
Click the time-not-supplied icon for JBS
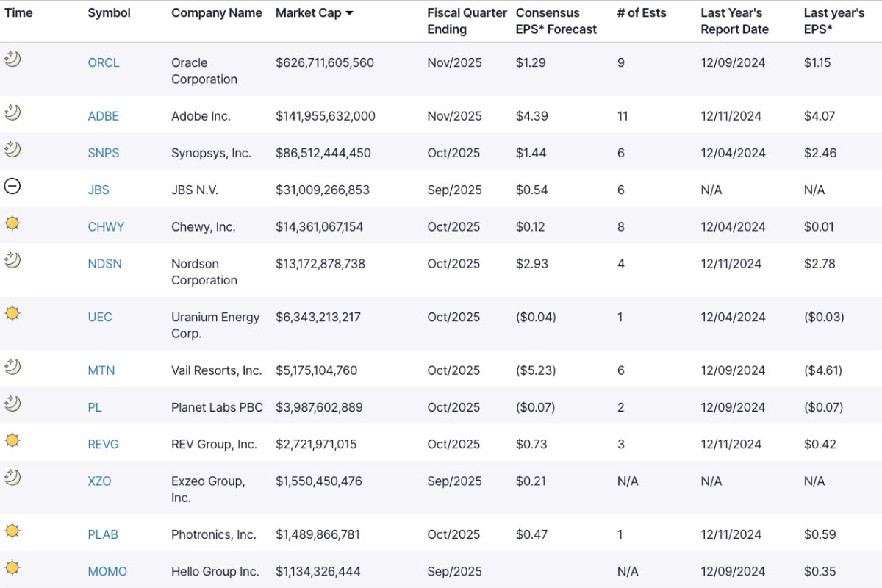click(12, 187)
